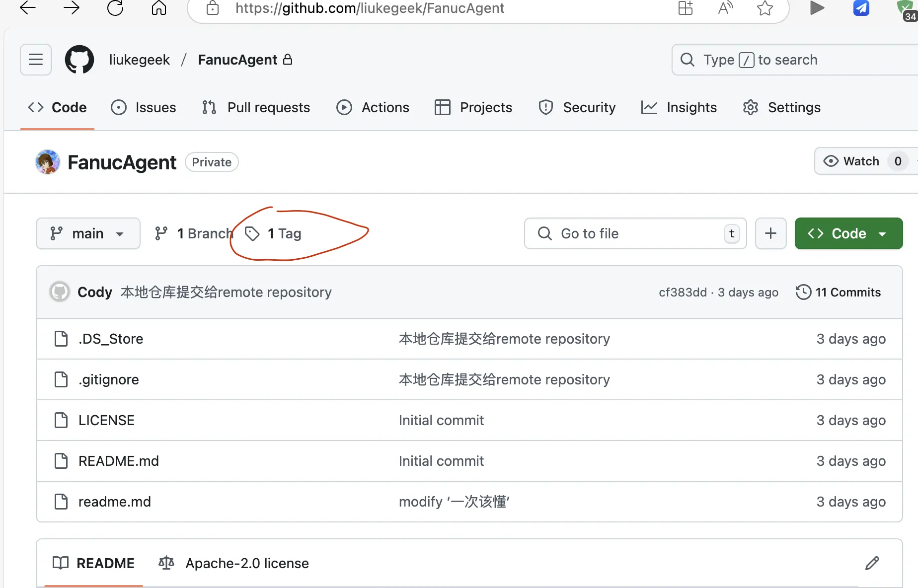Switch to the Code tab
The height and width of the screenshot is (588, 918).
point(57,107)
